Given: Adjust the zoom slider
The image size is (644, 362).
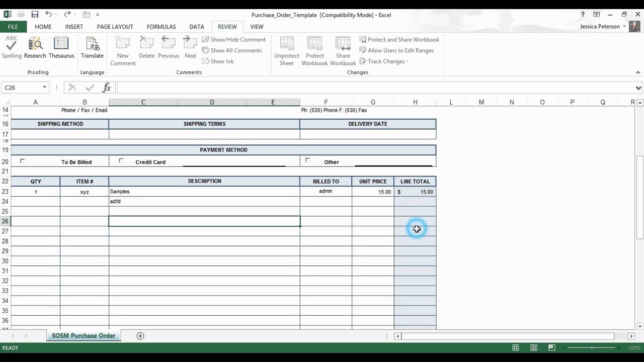Looking at the screenshot, I should (x=592, y=348).
